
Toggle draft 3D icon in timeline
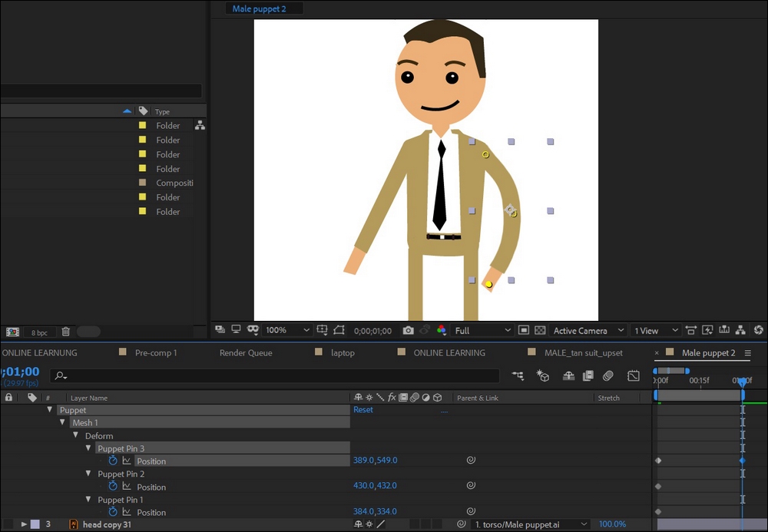coord(543,376)
